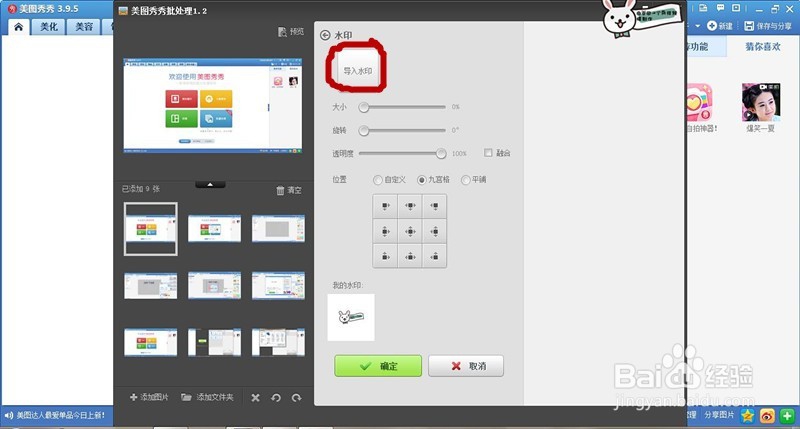Place watermark at middle-left grid cell
The width and height of the screenshot is (800, 429).
[x=385, y=231]
